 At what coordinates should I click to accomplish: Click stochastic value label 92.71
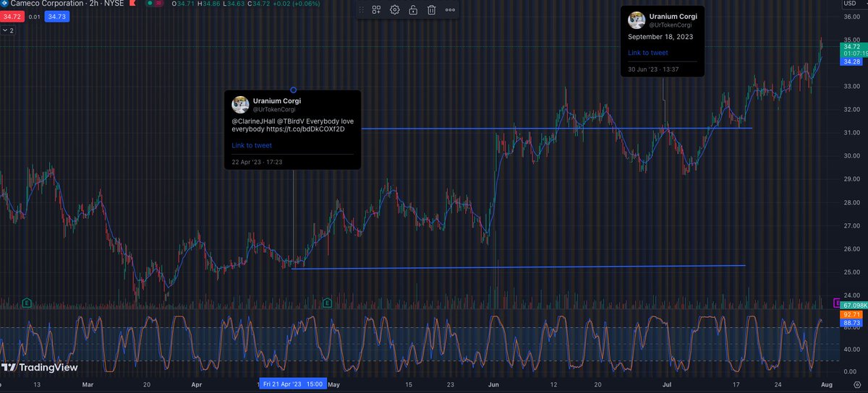click(851, 315)
